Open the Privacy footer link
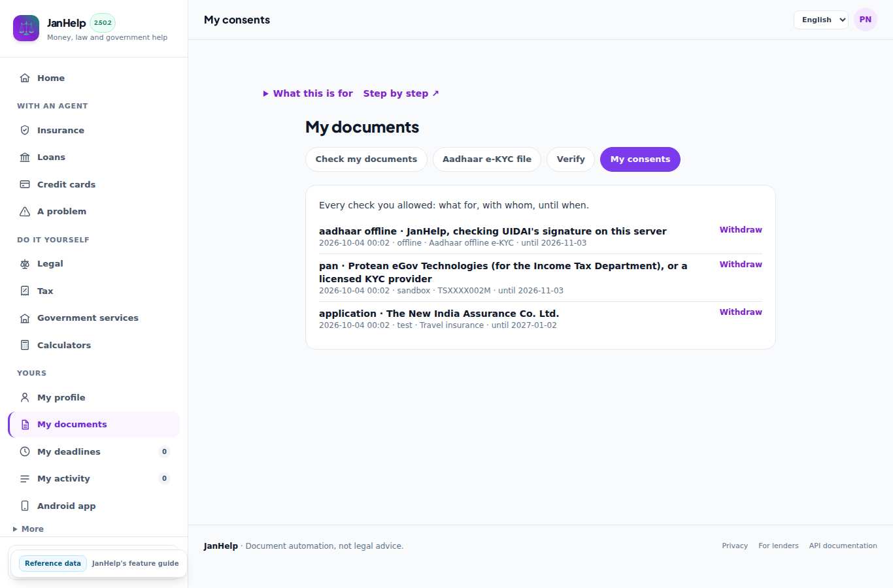 coord(735,546)
